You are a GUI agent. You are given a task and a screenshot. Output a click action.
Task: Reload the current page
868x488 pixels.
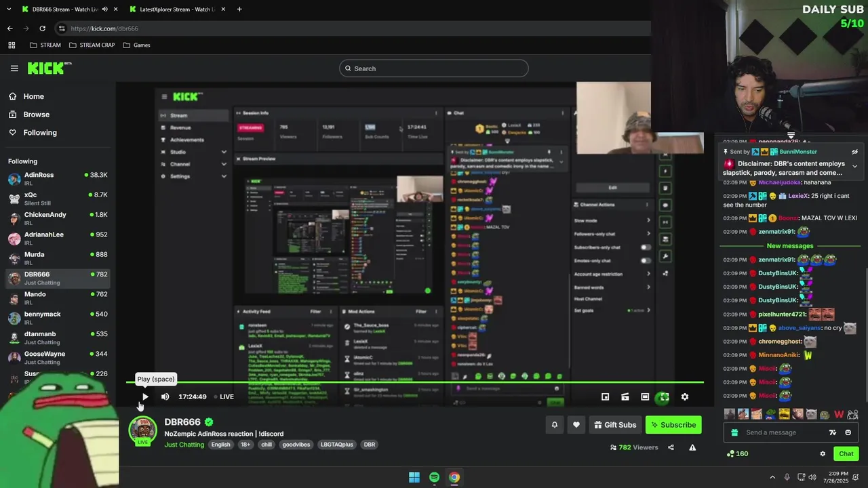42,28
